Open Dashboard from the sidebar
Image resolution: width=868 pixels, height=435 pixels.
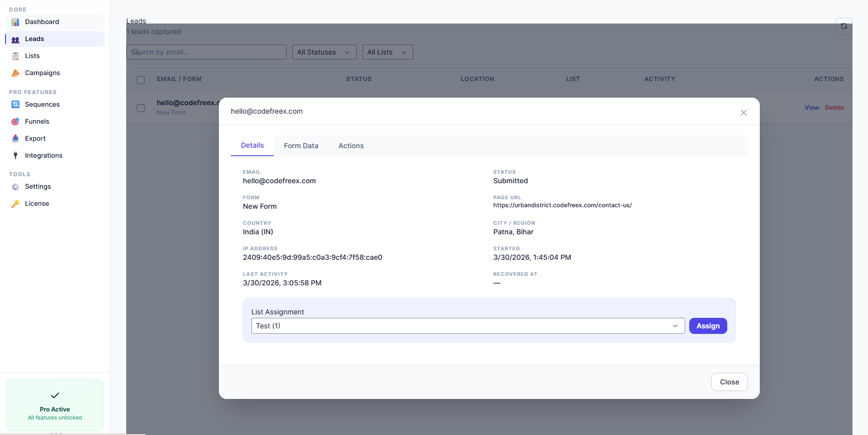point(55,22)
